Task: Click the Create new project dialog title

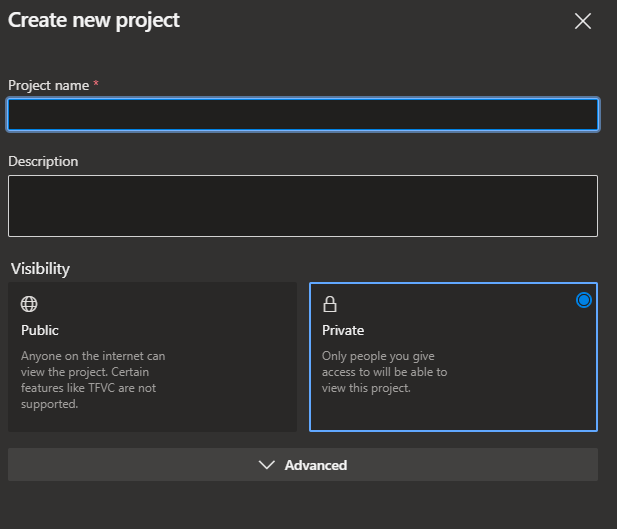Action: (94, 20)
